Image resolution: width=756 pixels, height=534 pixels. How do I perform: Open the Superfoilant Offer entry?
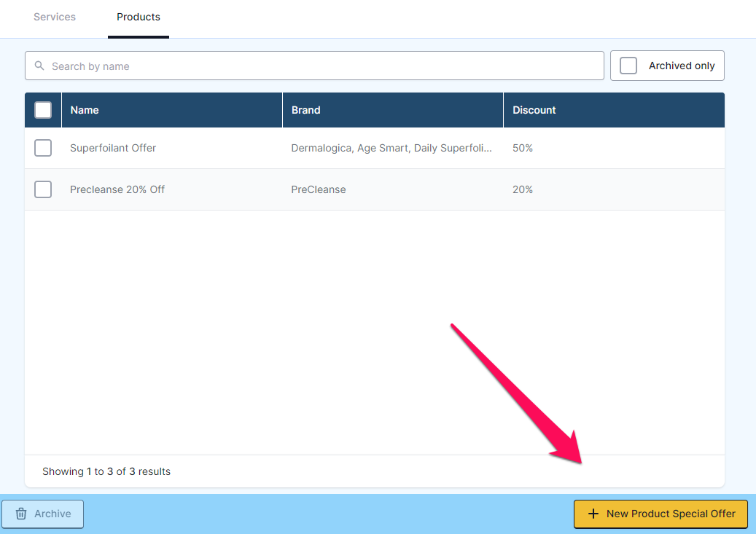[x=113, y=148]
